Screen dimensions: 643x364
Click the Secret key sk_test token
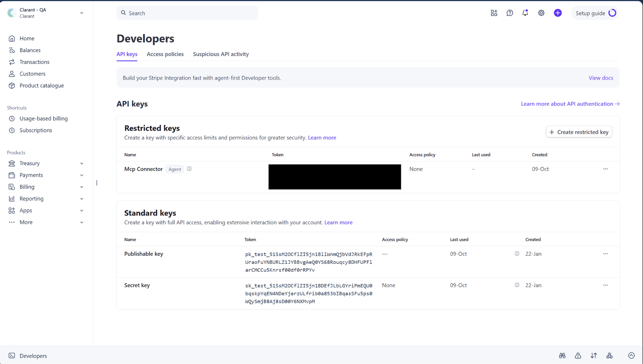[x=309, y=294]
